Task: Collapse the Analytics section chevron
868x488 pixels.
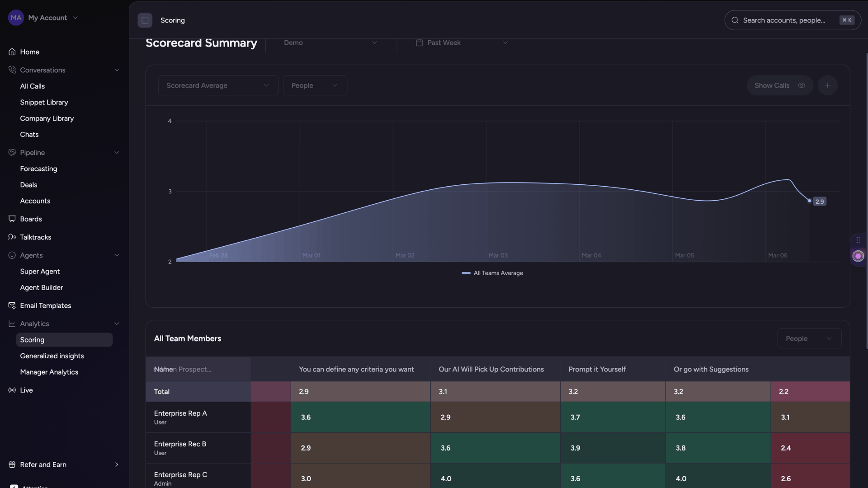Action: click(x=117, y=324)
